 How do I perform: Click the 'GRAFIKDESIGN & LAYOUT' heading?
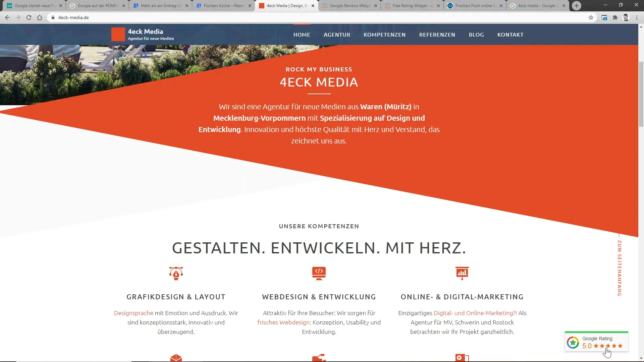pos(176,297)
